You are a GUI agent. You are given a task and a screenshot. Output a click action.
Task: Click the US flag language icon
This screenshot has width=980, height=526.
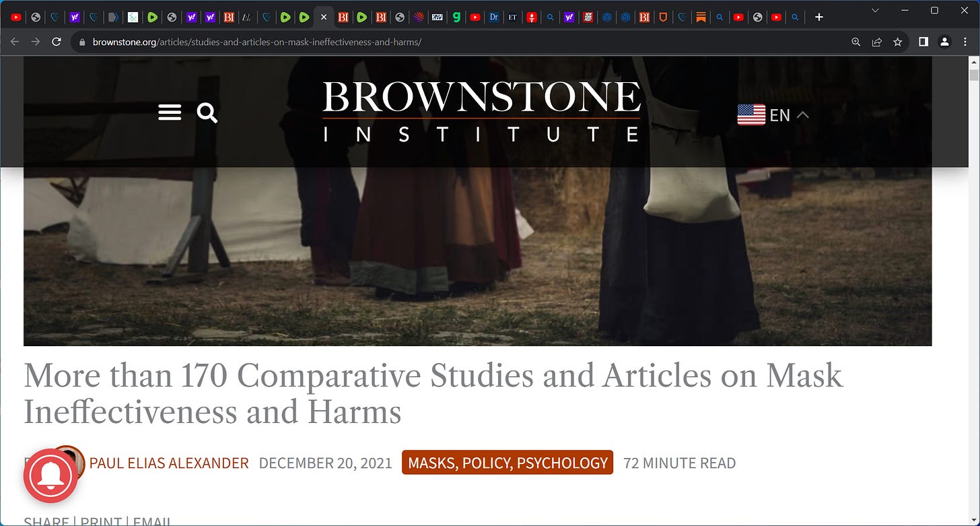click(751, 114)
